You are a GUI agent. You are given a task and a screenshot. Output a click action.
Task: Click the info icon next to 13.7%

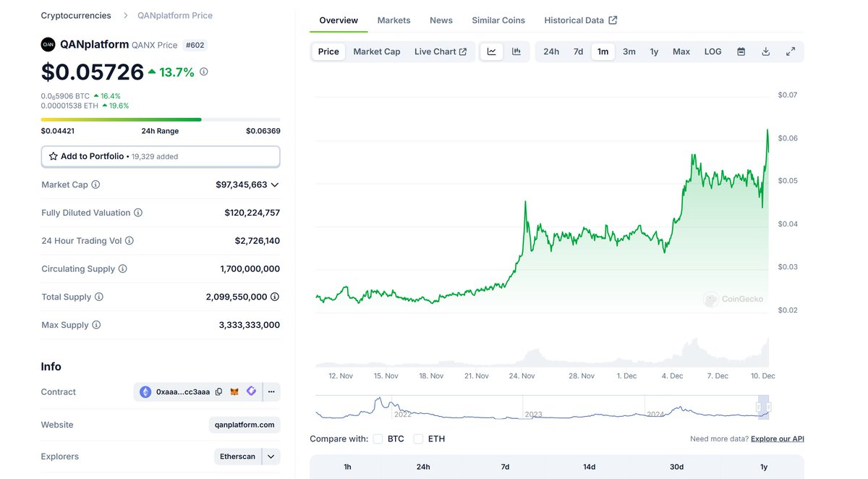[204, 72]
